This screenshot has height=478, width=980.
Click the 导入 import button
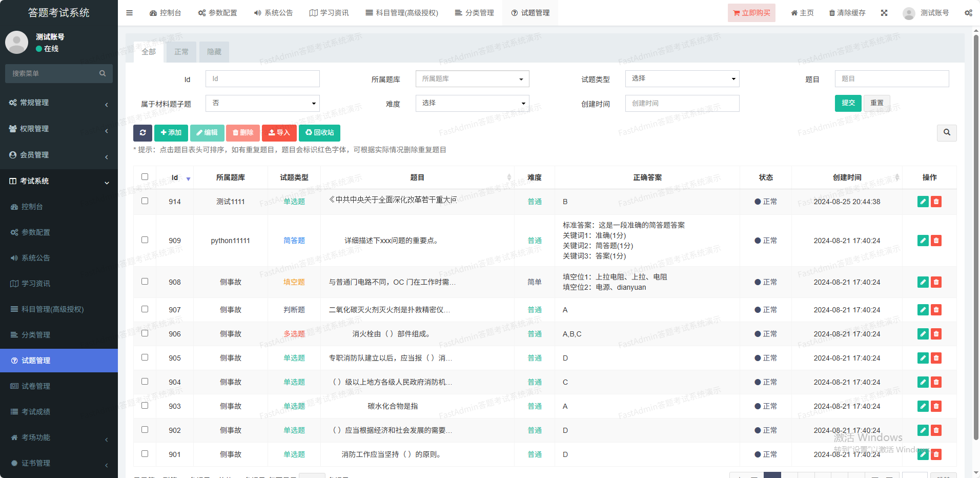pos(279,133)
